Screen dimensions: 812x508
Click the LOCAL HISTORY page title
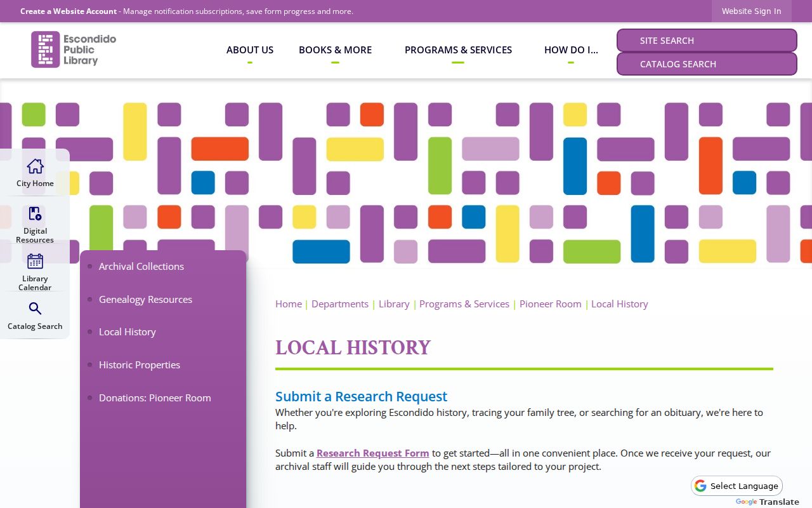353,347
